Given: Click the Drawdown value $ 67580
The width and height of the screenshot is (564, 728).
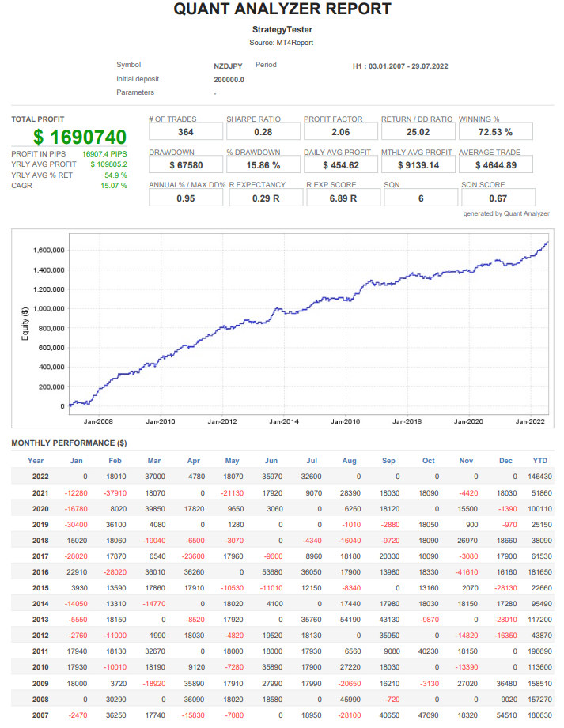Looking at the screenshot, I should pyautogui.click(x=186, y=165).
